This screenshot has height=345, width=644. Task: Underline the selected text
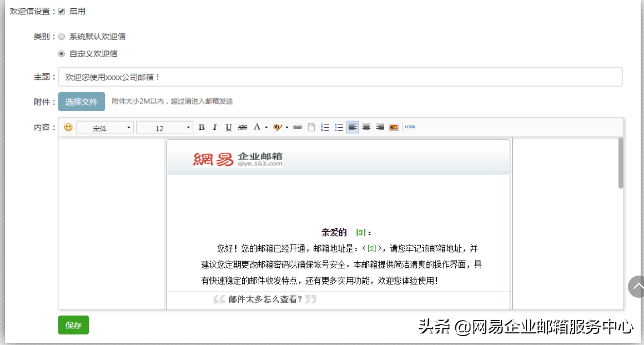(229, 127)
